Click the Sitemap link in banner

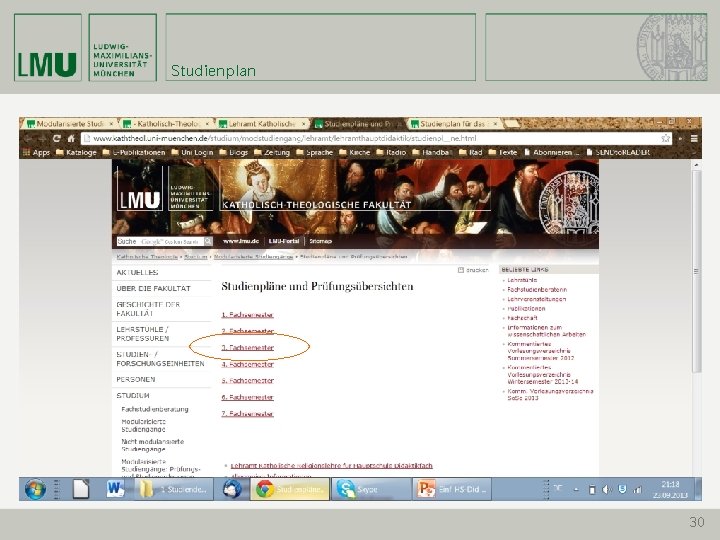321,241
